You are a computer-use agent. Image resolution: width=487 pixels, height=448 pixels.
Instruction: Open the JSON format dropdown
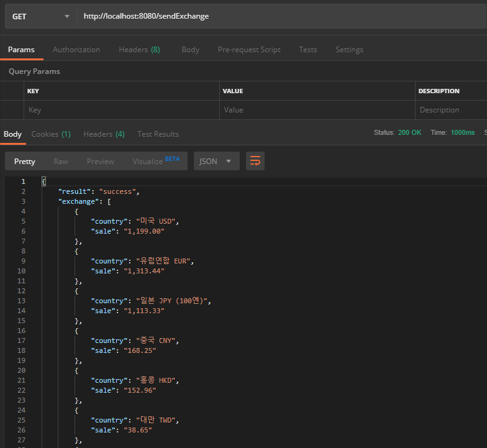point(216,161)
